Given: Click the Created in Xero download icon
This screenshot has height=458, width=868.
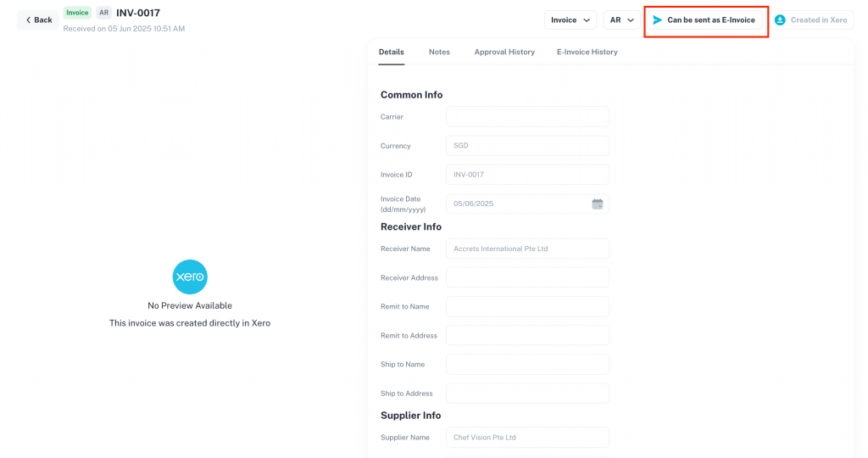Looking at the screenshot, I should [780, 20].
